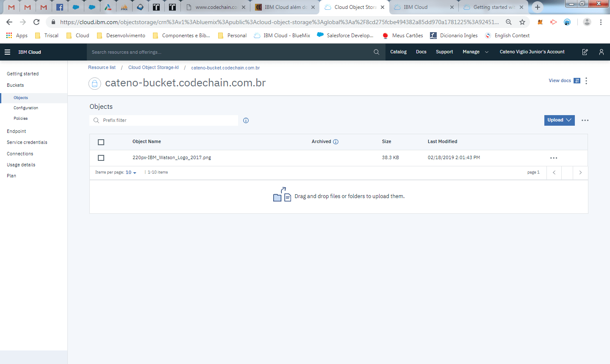Open the Chrome three-dot menu
This screenshot has width=610, height=364.
click(x=601, y=22)
